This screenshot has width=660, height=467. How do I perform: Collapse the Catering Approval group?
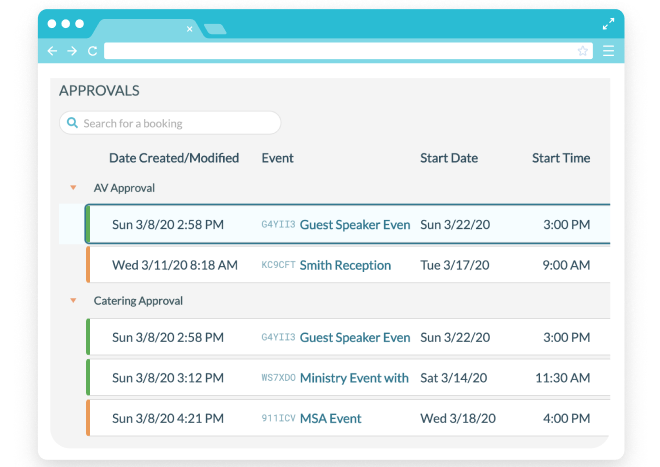pos(72,301)
